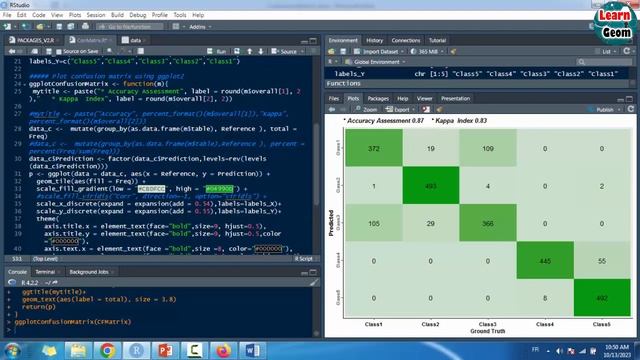Save current document from main toolbar
Image resolution: width=640 pixels, height=360 pixels.
tap(59, 27)
